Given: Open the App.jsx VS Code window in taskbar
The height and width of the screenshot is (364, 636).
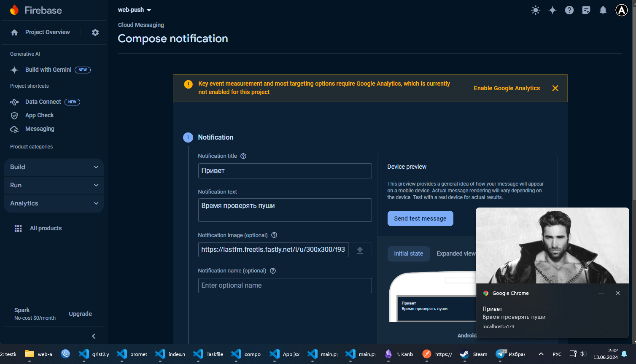Looking at the screenshot, I should coord(285,354).
